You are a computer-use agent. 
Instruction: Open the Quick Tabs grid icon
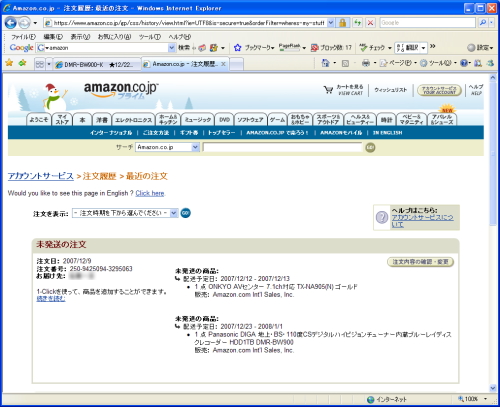pos(40,64)
